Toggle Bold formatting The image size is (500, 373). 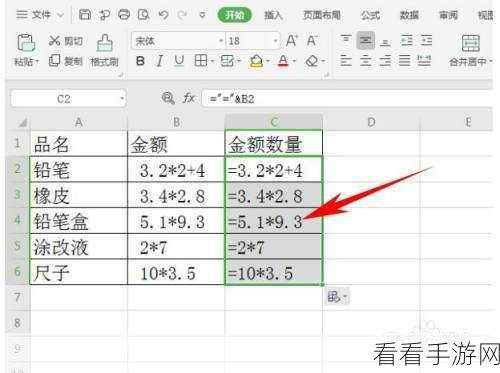click(140, 61)
